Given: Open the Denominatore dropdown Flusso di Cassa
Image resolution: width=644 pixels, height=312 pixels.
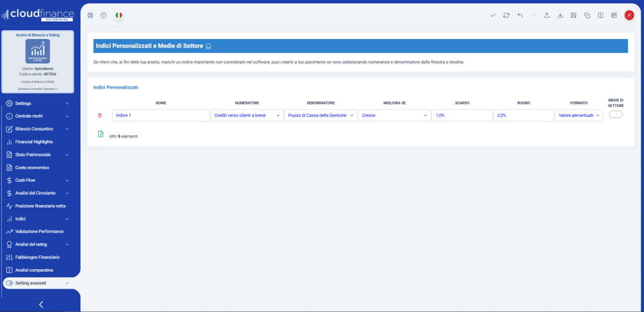Looking at the screenshot, I should pyautogui.click(x=321, y=115).
